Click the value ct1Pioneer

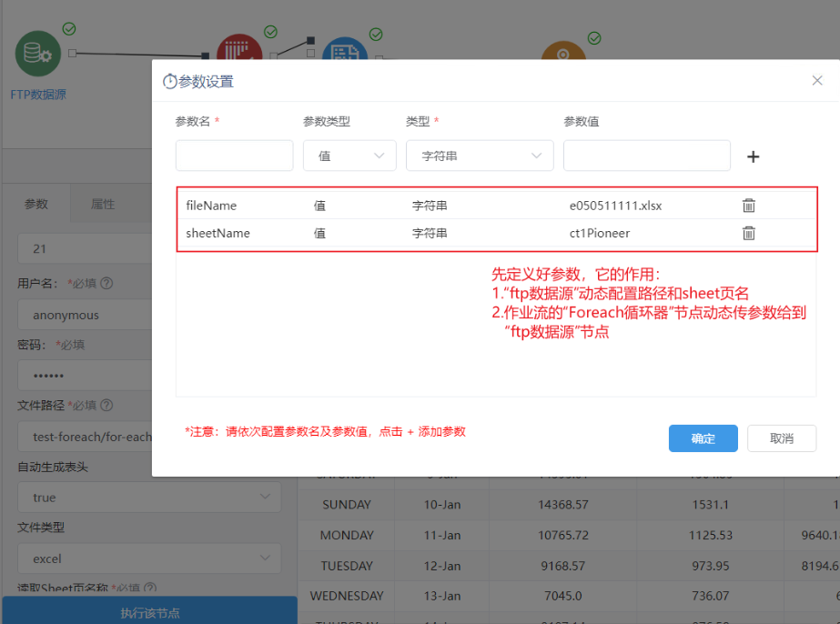pyautogui.click(x=600, y=234)
